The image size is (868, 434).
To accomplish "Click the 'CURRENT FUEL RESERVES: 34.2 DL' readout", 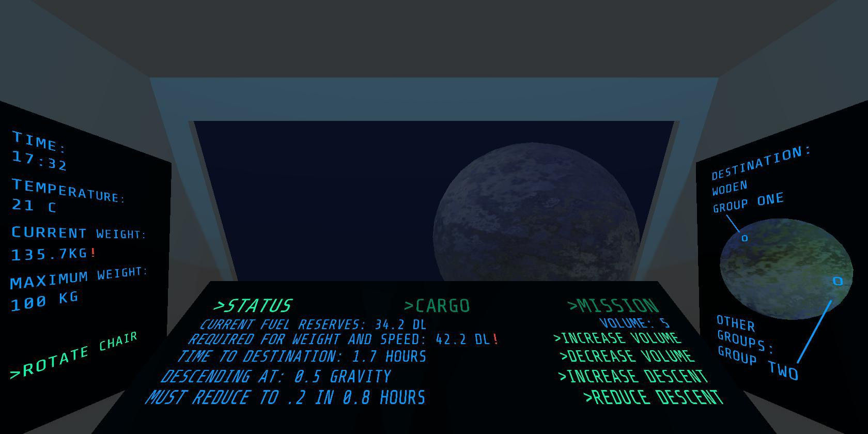I will [313, 324].
